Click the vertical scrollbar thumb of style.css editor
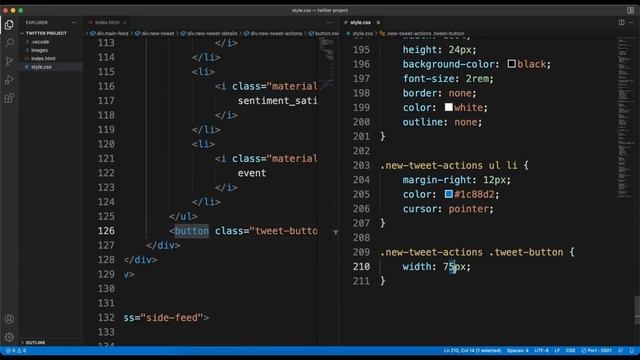The height and width of the screenshot is (360, 640). pos(637,310)
